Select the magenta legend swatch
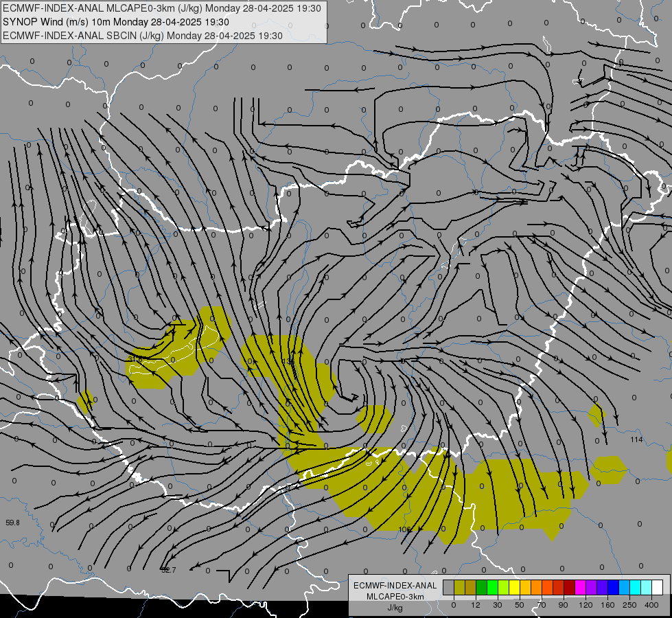This screenshot has height=618, width=672. [580, 588]
